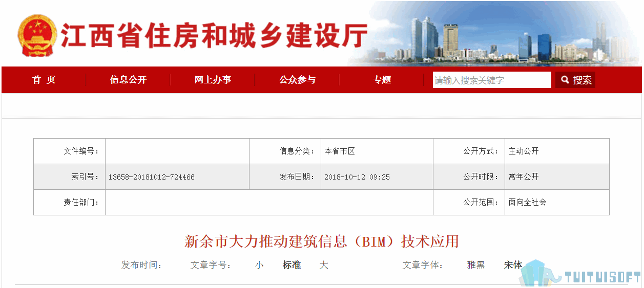
Task: Focus the search keyword input field
Action: click(492, 80)
